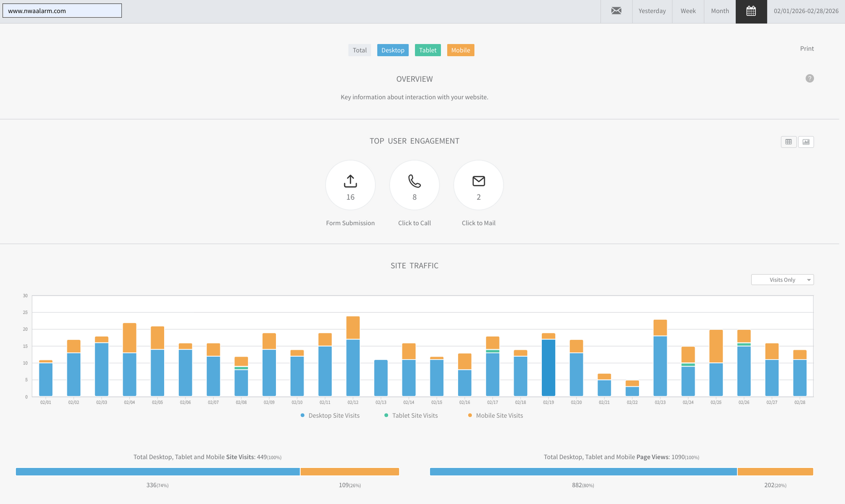
Task: Open the Visits Only dropdown
Action: point(782,280)
